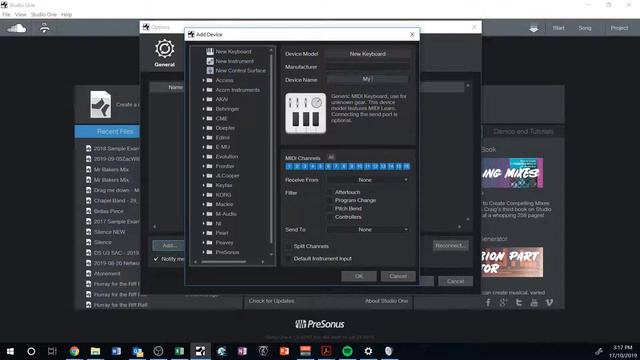Tick the Default Instrument Input checkbox

point(289,258)
